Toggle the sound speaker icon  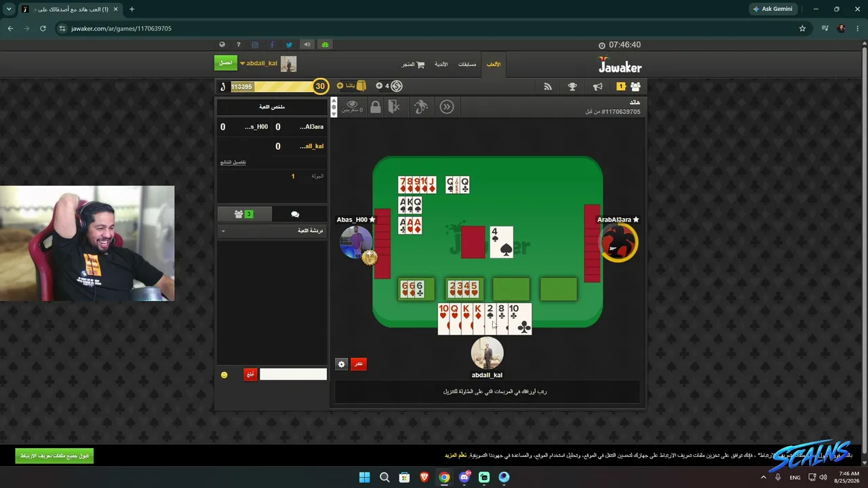pos(307,45)
